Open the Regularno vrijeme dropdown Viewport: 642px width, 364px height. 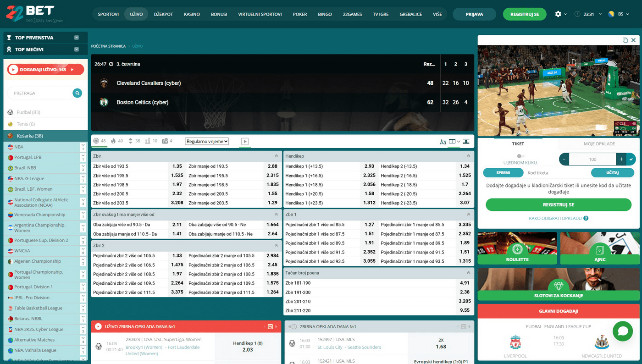point(207,142)
